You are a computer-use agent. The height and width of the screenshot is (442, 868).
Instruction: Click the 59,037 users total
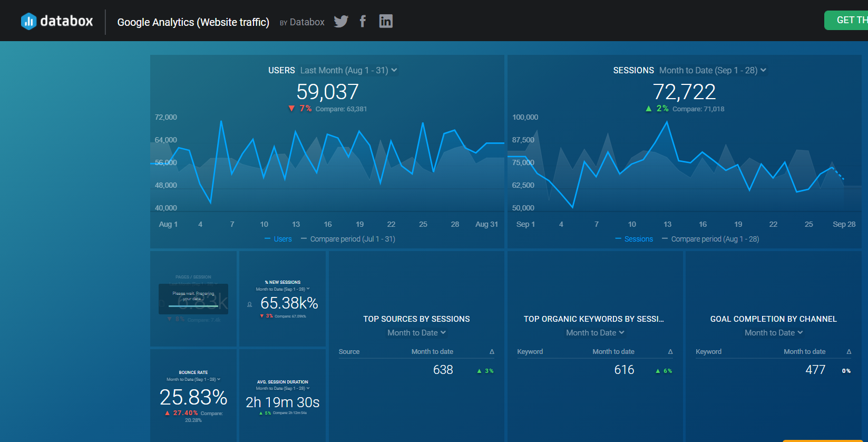coord(327,92)
